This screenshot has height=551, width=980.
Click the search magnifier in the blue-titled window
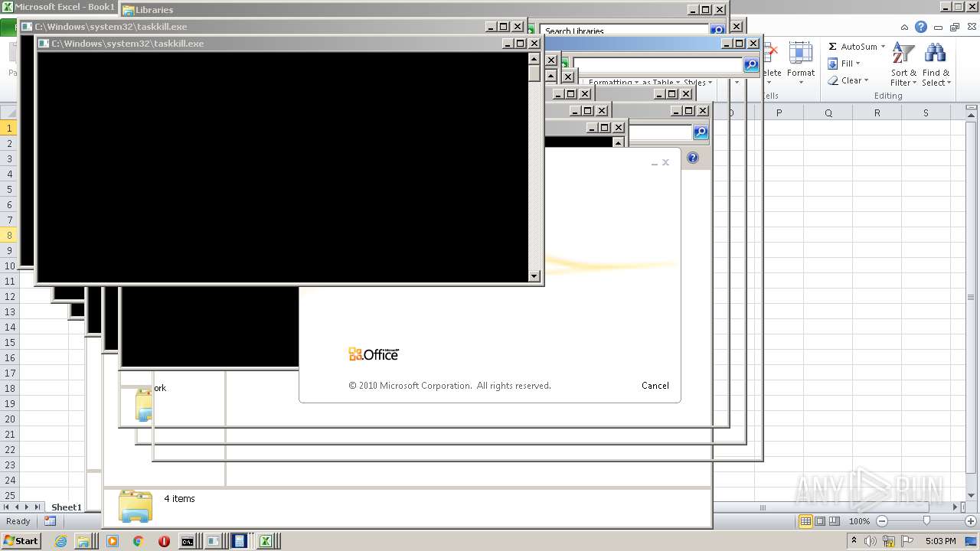tap(751, 64)
